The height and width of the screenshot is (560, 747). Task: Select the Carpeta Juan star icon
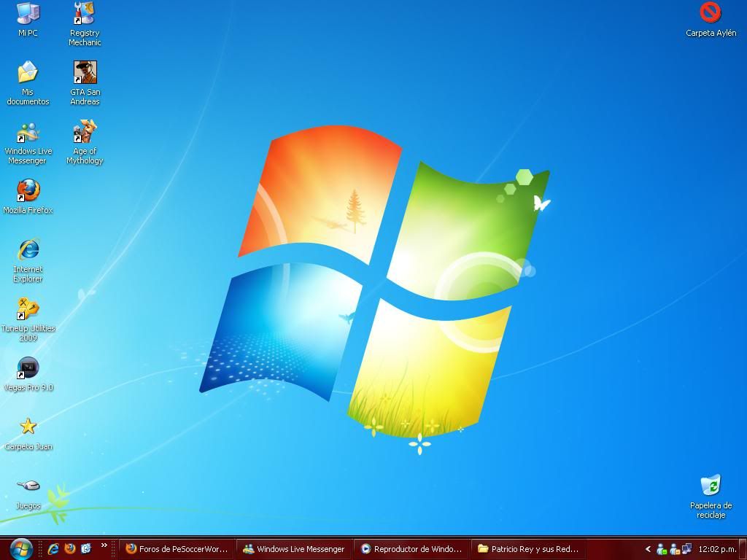point(28,433)
